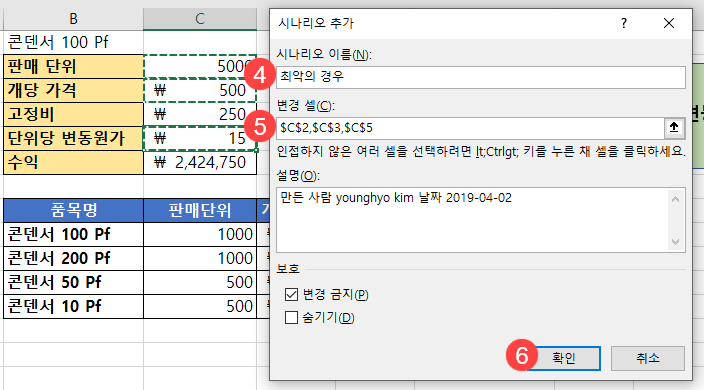The width and height of the screenshot is (704, 390).
Task: Select the 판매 단위 label cell
Action: point(74,66)
